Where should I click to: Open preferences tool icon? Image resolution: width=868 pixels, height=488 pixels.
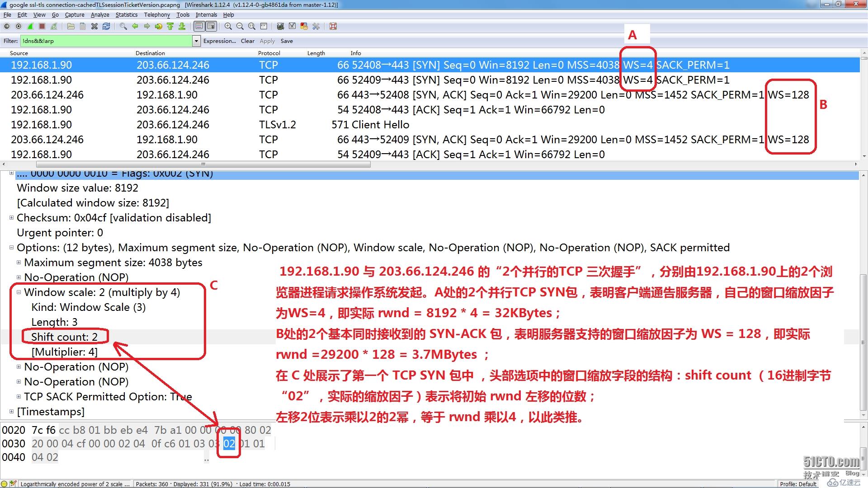point(316,26)
